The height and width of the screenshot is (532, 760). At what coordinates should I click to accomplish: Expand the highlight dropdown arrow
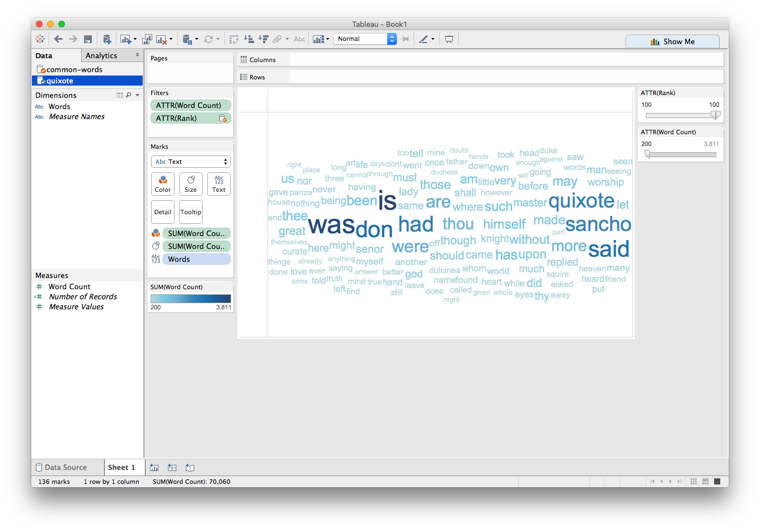(433, 39)
